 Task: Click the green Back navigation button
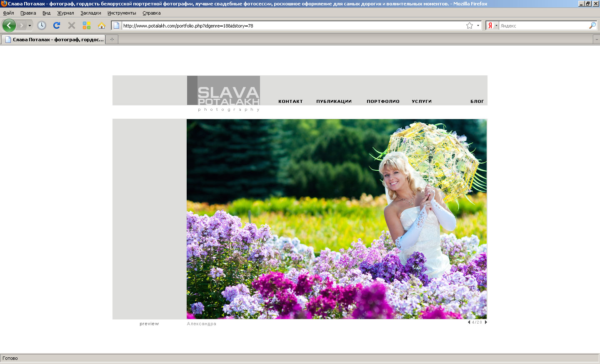click(9, 25)
